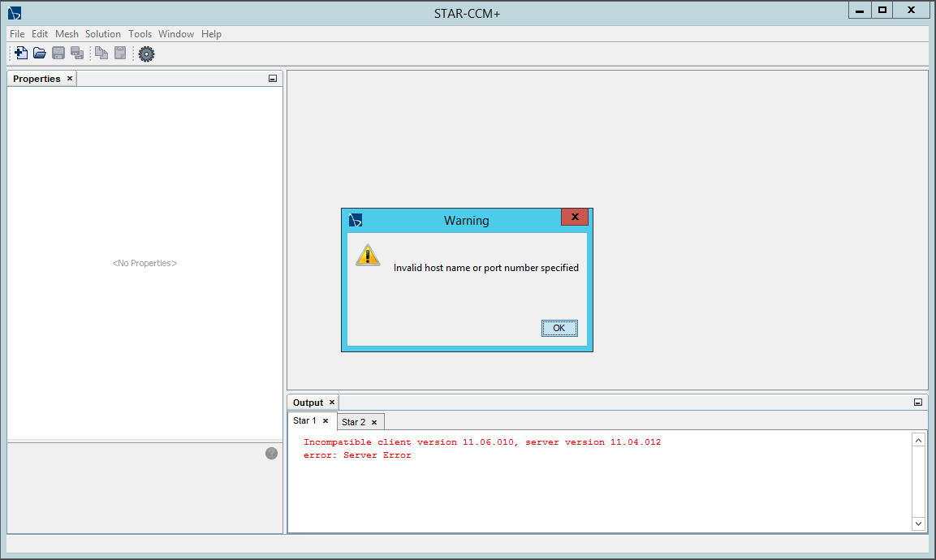Open the Edit menu

40,34
